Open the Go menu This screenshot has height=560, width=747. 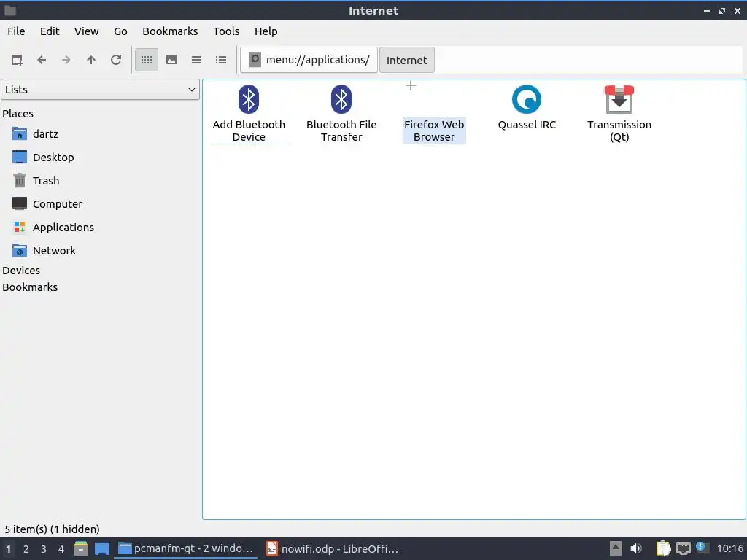coord(120,31)
